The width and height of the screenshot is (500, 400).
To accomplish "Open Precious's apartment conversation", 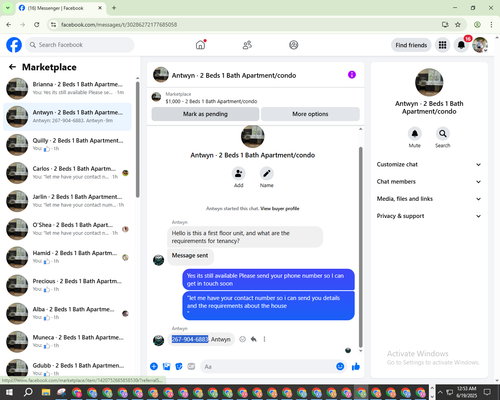I will point(68,285).
